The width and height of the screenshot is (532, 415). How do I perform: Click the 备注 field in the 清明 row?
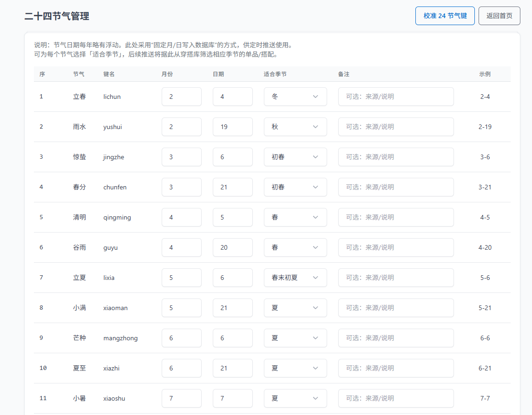[395, 217]
